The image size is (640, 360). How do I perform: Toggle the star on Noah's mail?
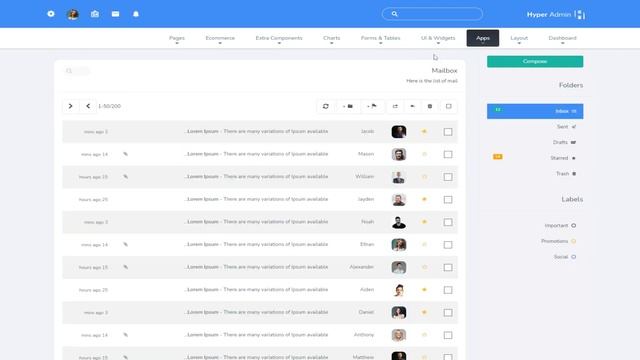pyautogui.click(x=424, y=222)
